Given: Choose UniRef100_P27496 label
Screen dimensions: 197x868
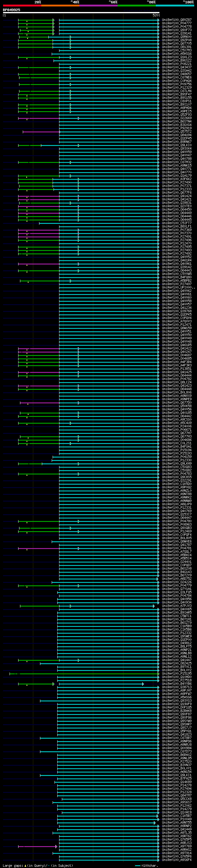Looking at the screenshot, I should coord(177,240).
